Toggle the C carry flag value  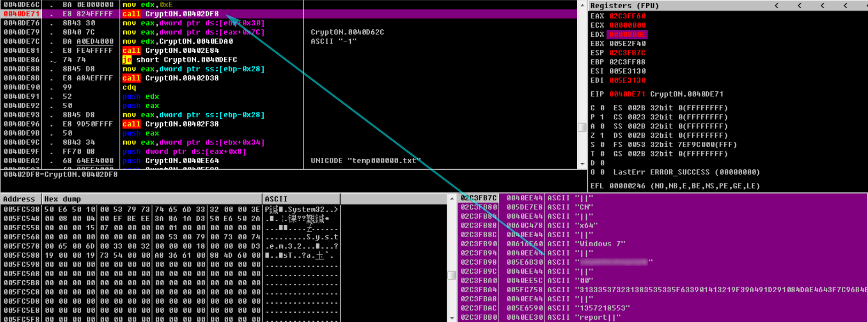(602, 108)
